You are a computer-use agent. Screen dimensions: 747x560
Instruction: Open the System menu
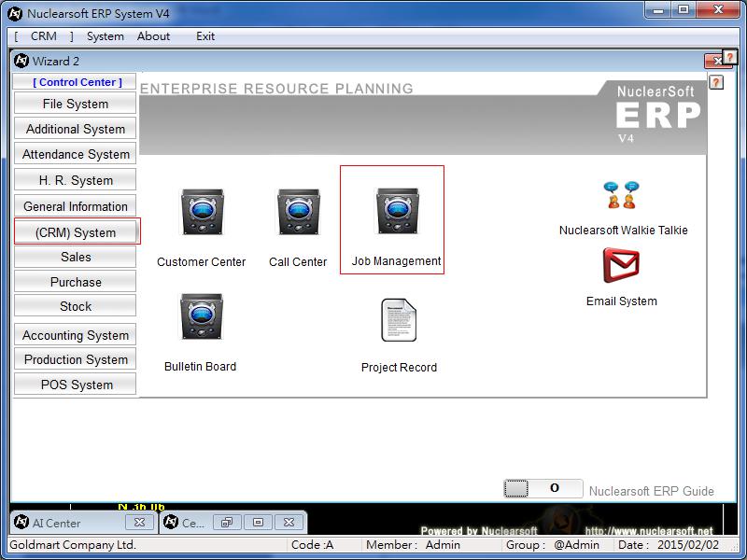[x=106, y=36]
